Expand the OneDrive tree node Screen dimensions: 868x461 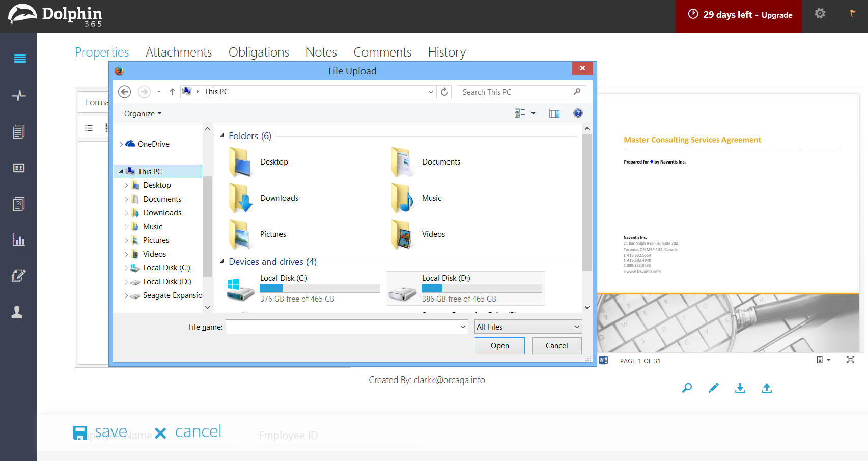121,144
